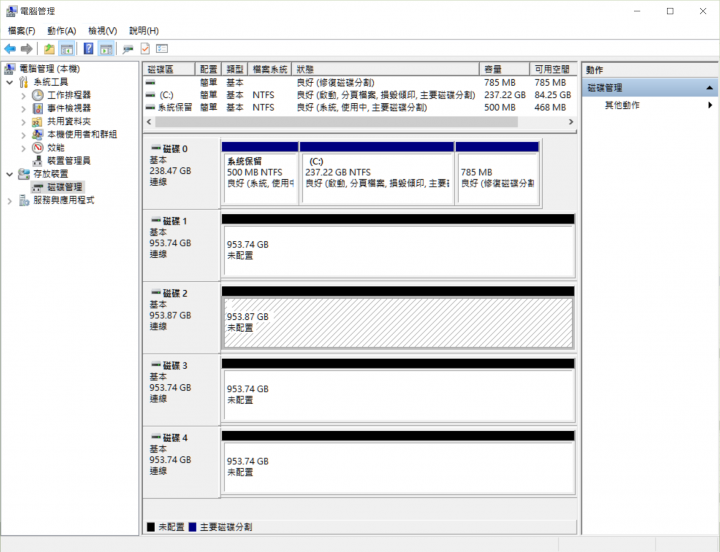This screenshot has width=720, height=552.
Task: Collapse the 存放裝置 node
Action: click(10, 174)
